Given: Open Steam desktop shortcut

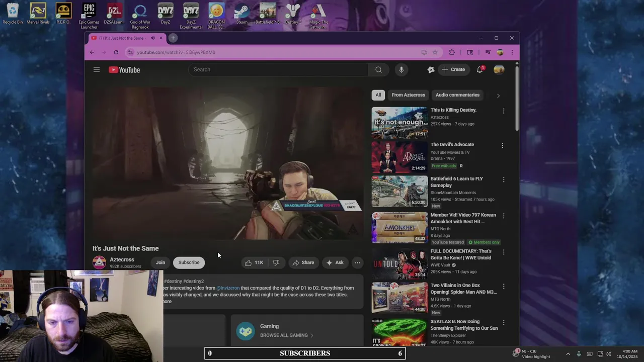Looking at the screenshot, I should [242, 15].
